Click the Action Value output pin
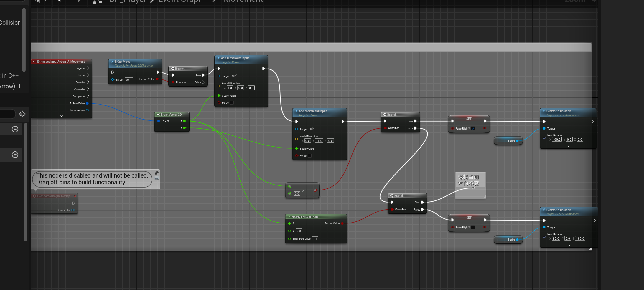 (87, 103)
